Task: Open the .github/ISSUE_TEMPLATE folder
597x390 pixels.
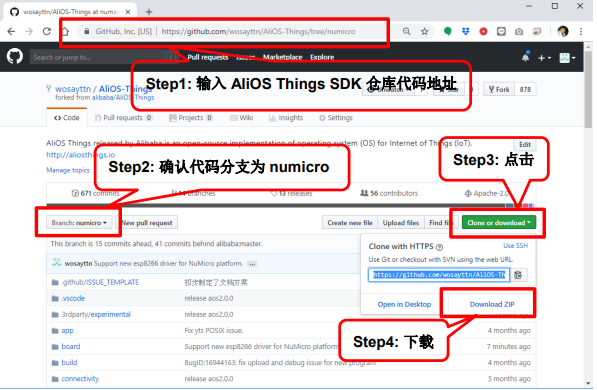Action: [x=101, y=282]
